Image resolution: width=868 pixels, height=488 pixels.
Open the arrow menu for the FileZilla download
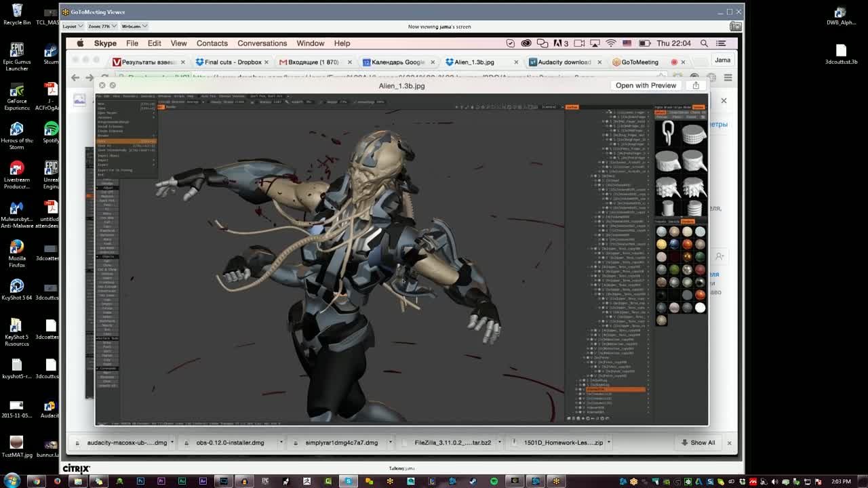(x=499, y=443)
